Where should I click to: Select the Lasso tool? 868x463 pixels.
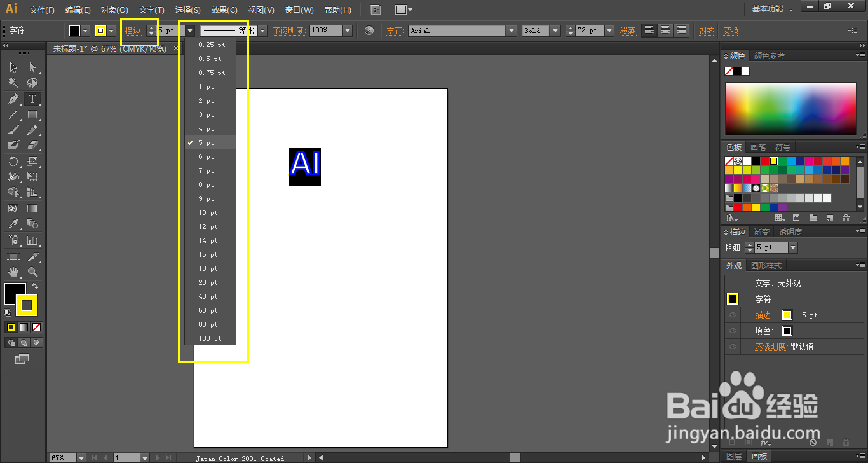32,83
